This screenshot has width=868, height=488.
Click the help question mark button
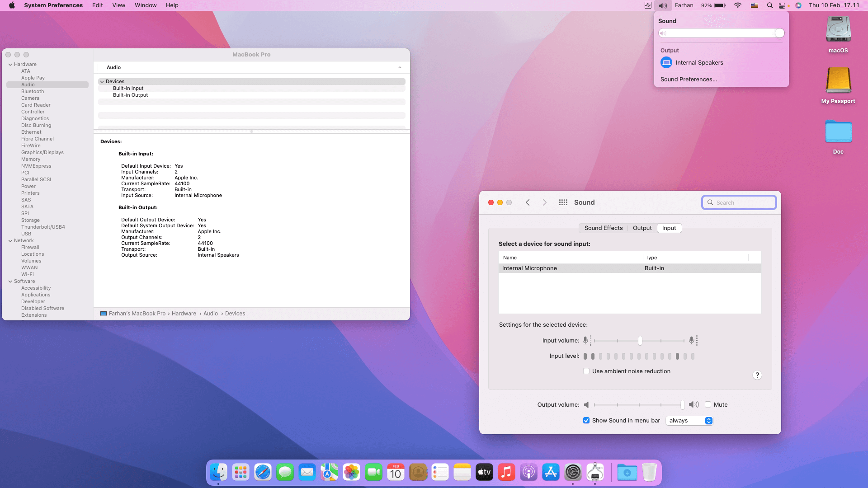(757, 375)
